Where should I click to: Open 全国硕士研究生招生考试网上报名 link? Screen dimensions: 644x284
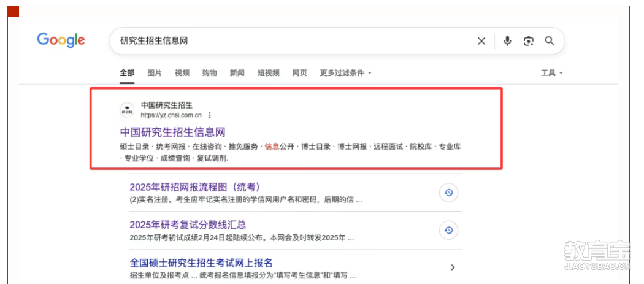[201, 263]
